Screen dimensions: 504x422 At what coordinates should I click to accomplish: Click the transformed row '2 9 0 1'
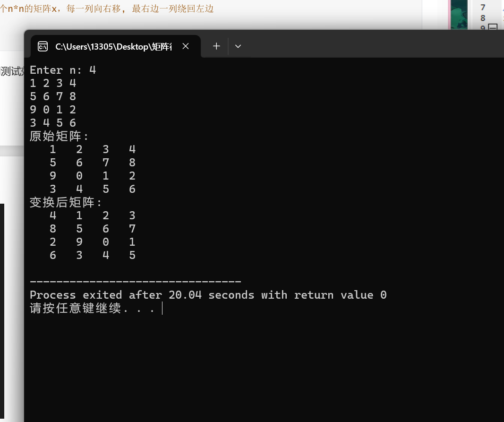tap(93, 242)
